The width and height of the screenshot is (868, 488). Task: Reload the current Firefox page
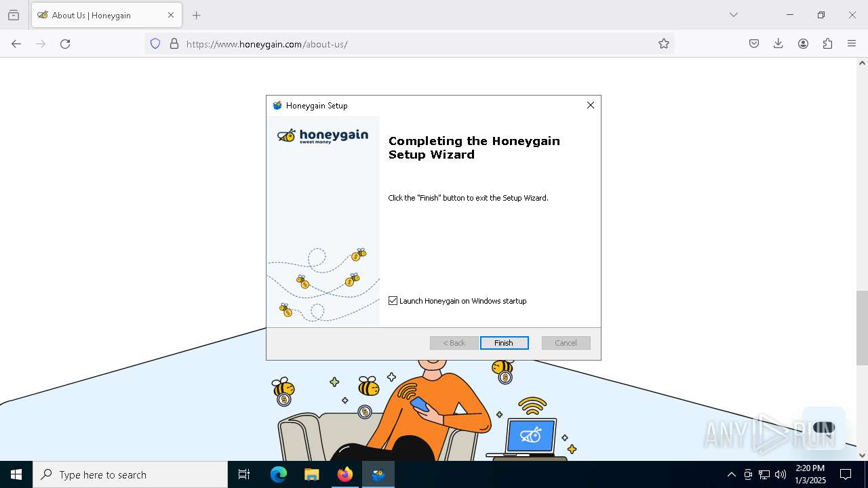65,44
